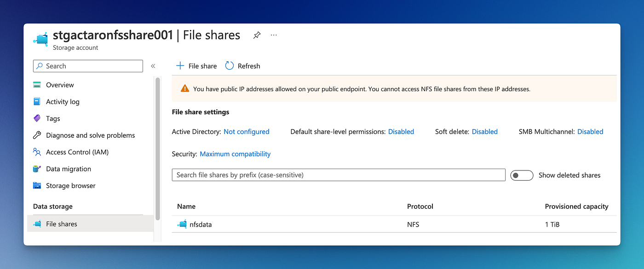The width and height of the screenshot is (644, 269).
Task: Open Activity log menu item
Action: coord(63,102)
